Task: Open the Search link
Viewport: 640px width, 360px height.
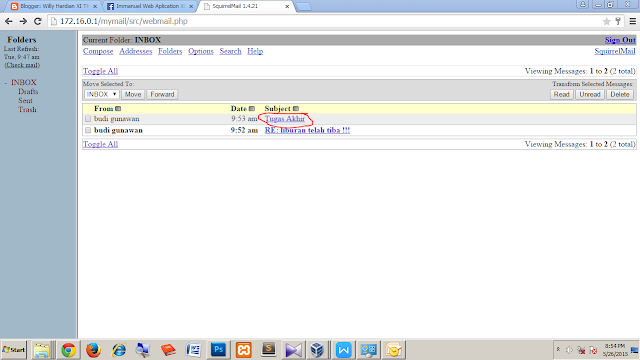Action: point(230,51)
